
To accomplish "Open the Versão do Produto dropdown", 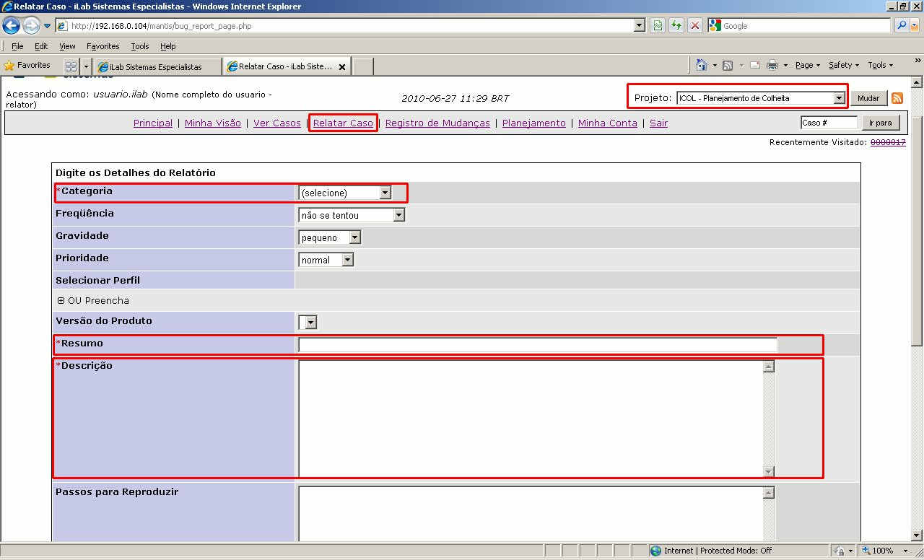I will [x=308, y=323].
